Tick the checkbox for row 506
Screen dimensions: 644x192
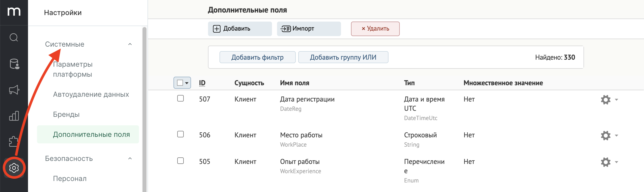pyautogui.click(x=180, y=134)
